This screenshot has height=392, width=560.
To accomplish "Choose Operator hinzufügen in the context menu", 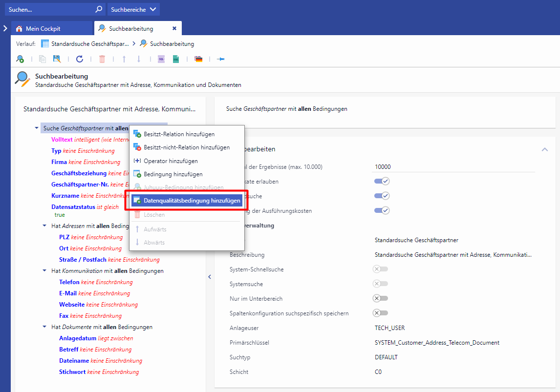I will tap(171, 161).
